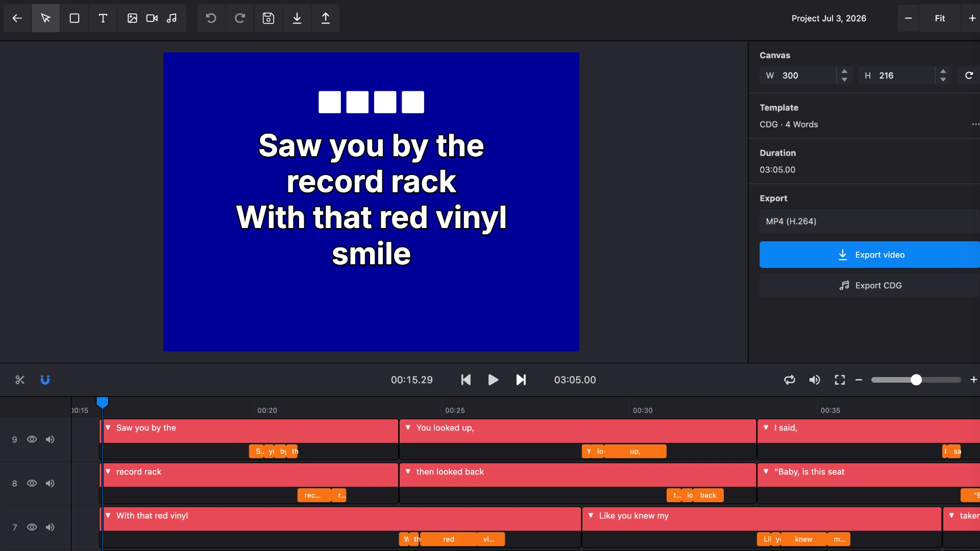Mute track 7 with the speaker icon
The width and height of the screenshot is (980, 551).
coord(50,527)
